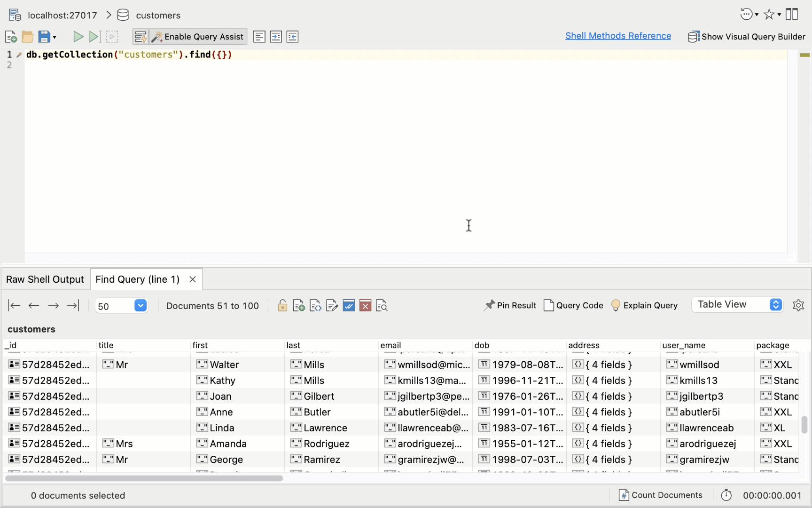The width and height of the screenshot is (812, 508).
Task: Click the blue validate checkmark icon
Action: click(x=349, y=306)
